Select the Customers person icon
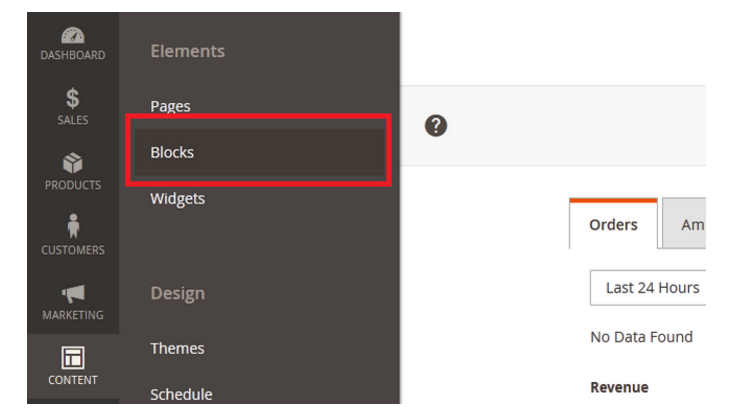The height and width of the screenshot is (408, 735). point(73,226)
